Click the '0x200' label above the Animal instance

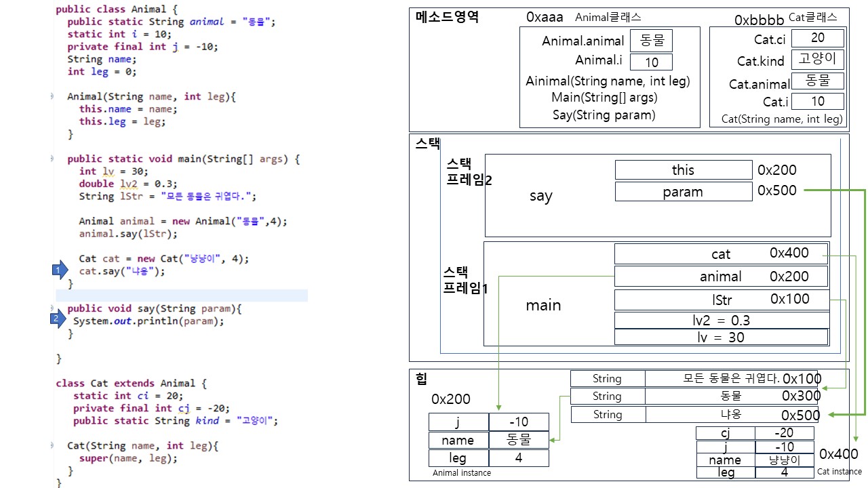451,399
